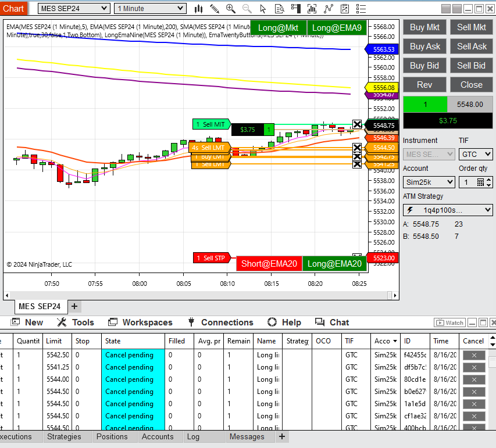Open the Acco column filter arrow
The image size is (496, 448).
click(x=395, y=341)
